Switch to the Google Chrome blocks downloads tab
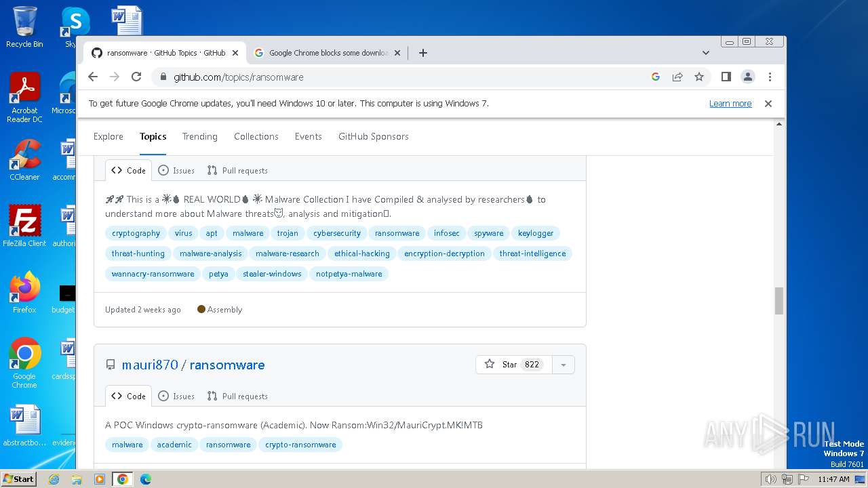 [327, 53]
